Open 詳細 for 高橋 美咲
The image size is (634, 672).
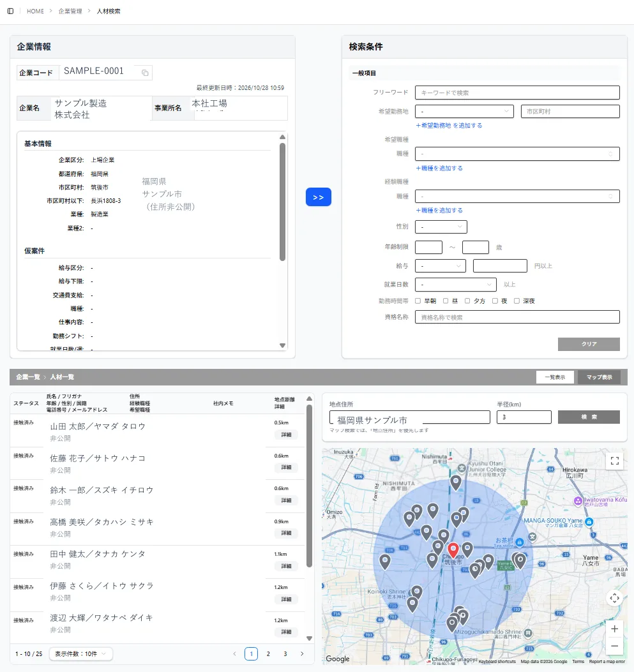(x=286, y=533)
